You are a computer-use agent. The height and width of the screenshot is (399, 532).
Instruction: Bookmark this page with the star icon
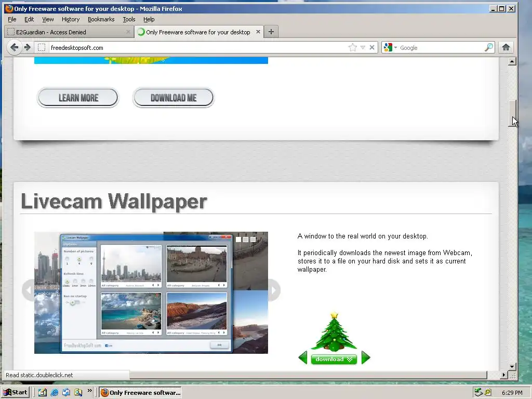pos(353,47)
